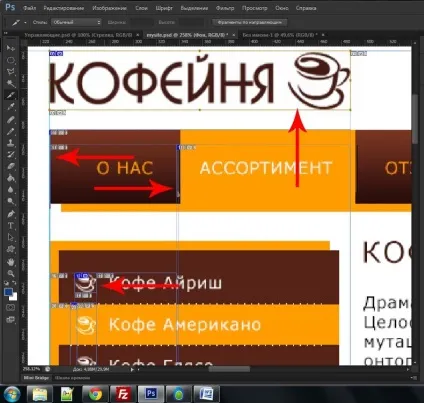Close the Без имени-1 document tab

323,35
